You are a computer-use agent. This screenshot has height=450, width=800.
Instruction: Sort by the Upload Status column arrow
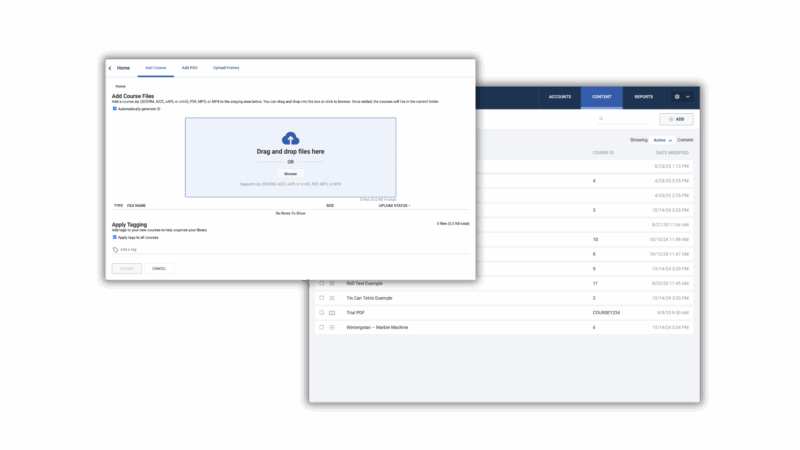pos(409,205)
